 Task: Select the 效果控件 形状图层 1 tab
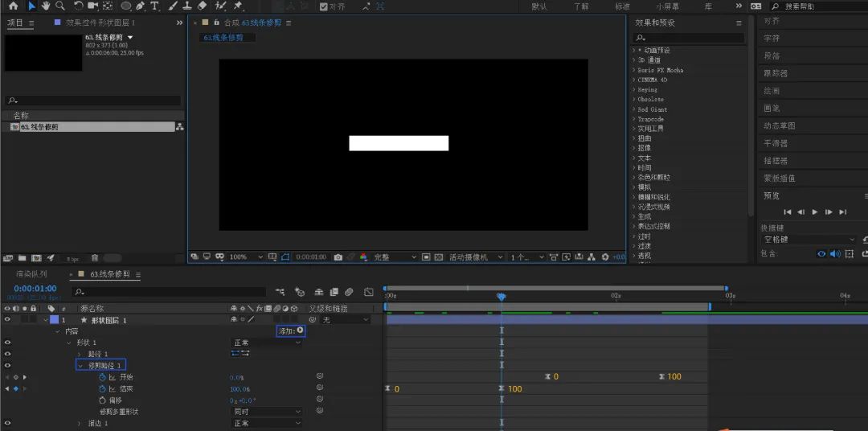point(100,23)
